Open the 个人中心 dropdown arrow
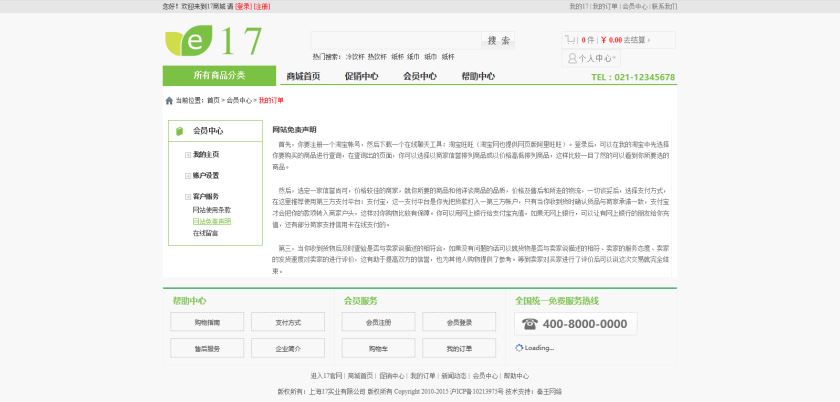Image resolution: width=840 pixels, height=402 pixels. click(614, 58)
